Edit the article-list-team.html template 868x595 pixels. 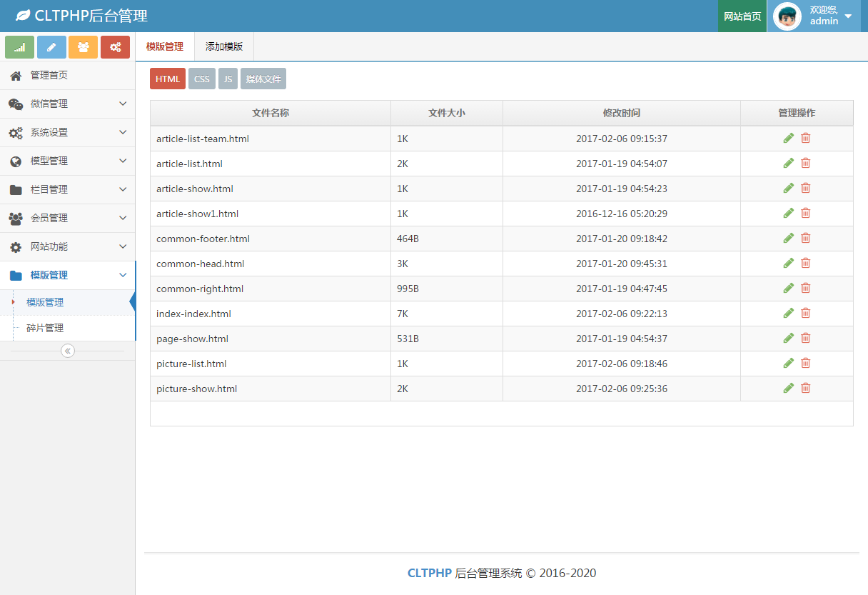click(788, 138)
